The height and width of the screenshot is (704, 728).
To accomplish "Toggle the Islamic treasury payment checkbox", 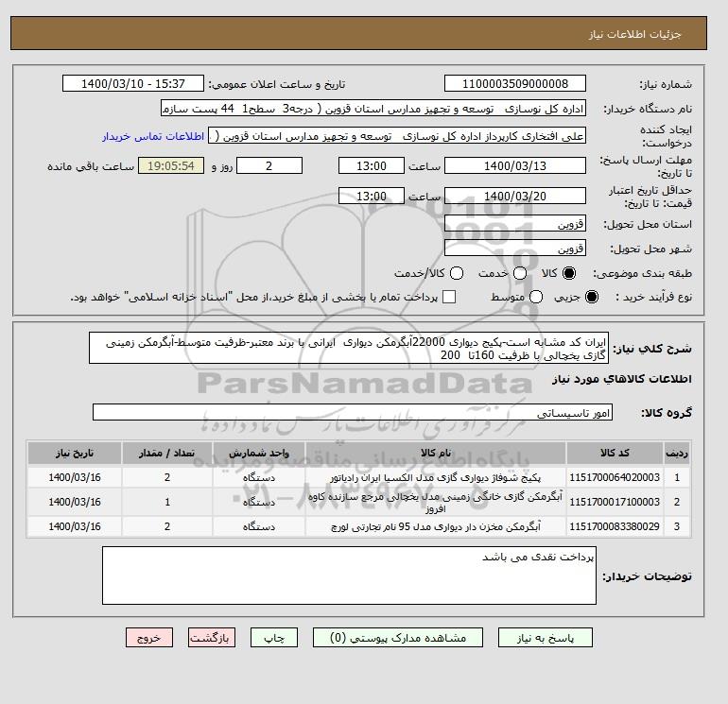I will (x=449, y=297).
